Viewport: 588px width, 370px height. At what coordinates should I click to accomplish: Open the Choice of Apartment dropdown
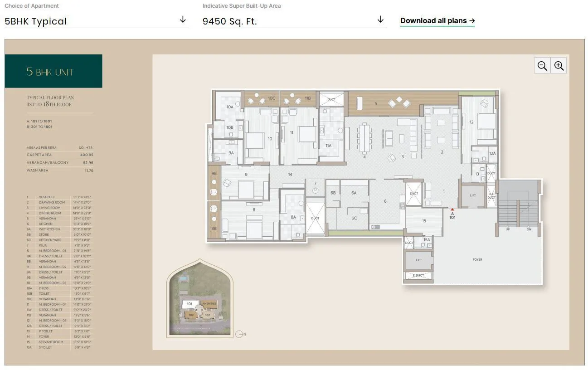tap(183, 20)
